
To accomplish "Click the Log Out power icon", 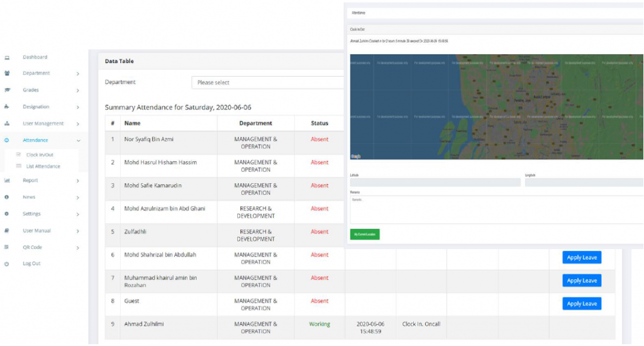I will [7, 264].
